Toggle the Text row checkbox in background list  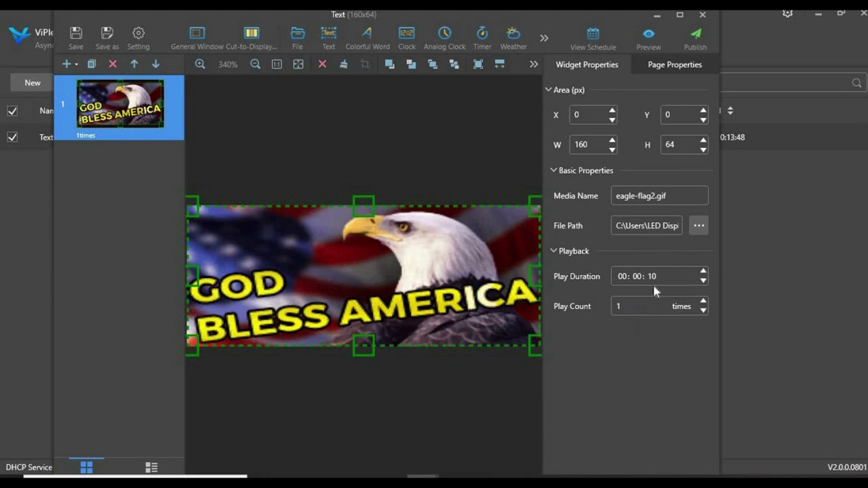click(x=12, y=137)
